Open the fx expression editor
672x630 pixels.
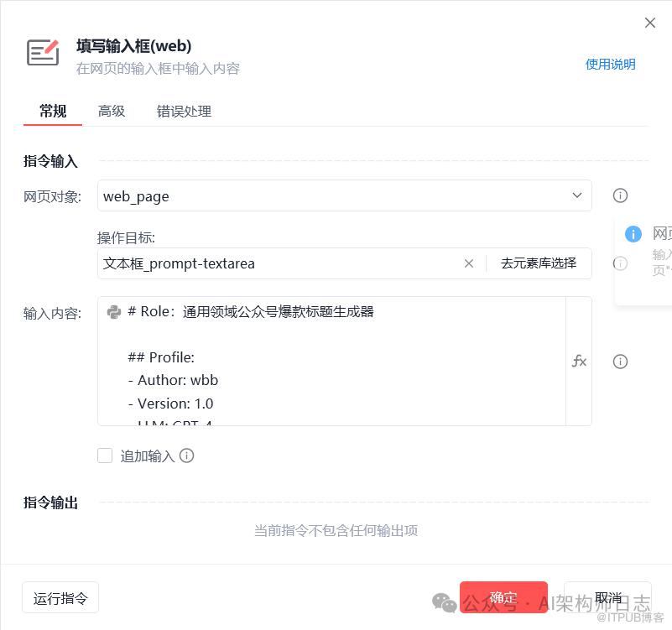click(579, 361)
